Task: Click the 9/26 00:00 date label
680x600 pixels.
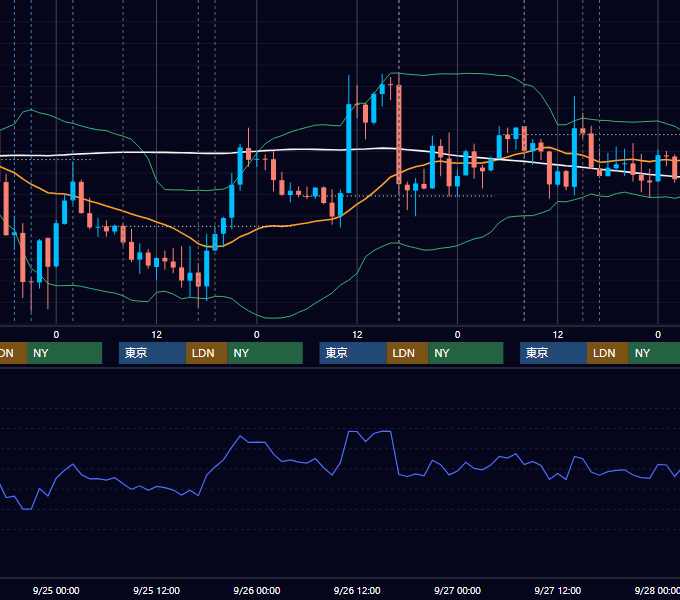Action: pos(257,590)
